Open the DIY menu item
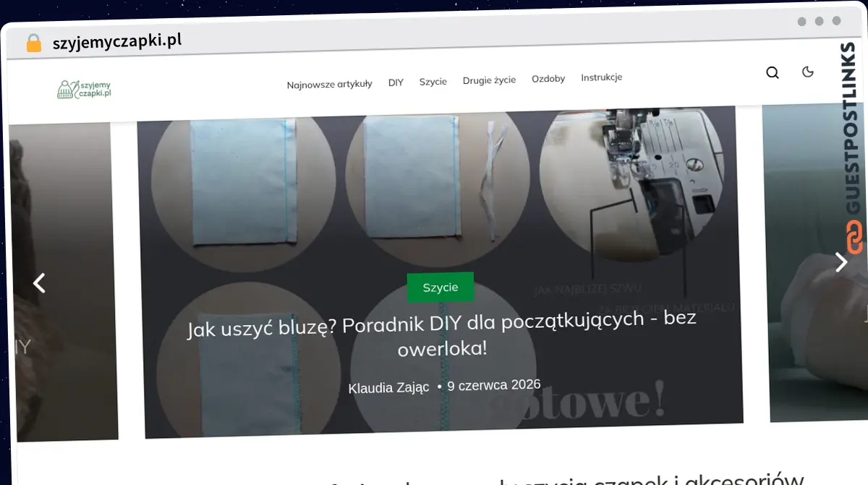 point(396,83)
